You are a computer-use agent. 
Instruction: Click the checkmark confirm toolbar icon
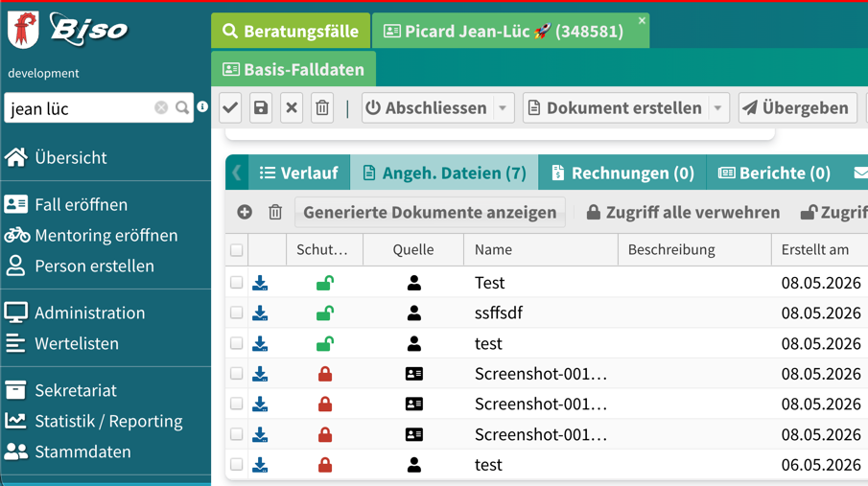click(230, 107)
